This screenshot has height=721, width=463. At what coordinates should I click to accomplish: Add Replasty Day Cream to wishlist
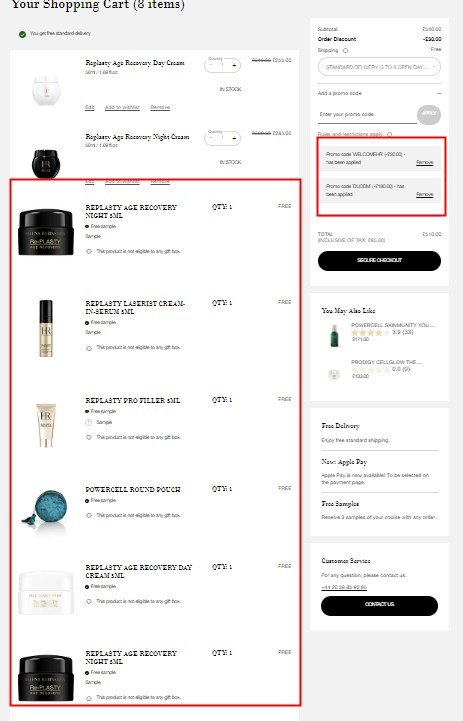pos(122,107)
